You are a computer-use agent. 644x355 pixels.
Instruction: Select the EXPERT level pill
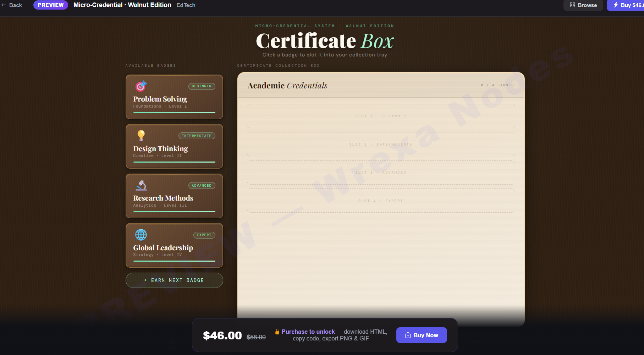(x=204, y=235)
